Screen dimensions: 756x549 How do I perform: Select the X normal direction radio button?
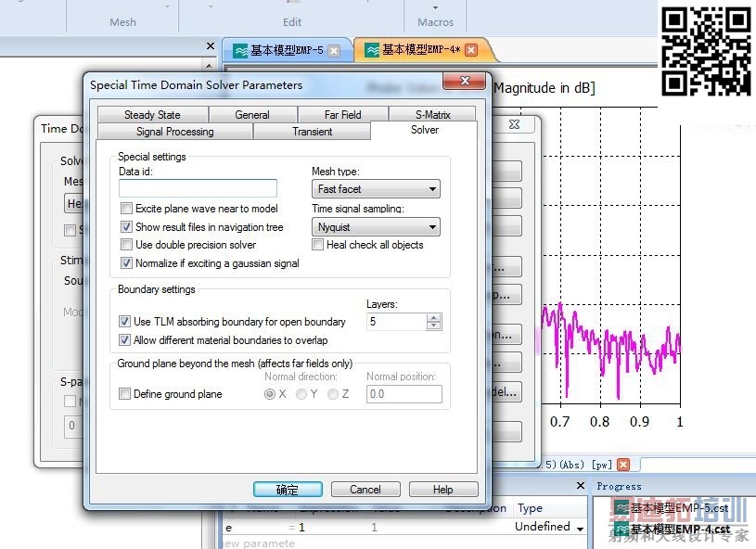(270, 394)
